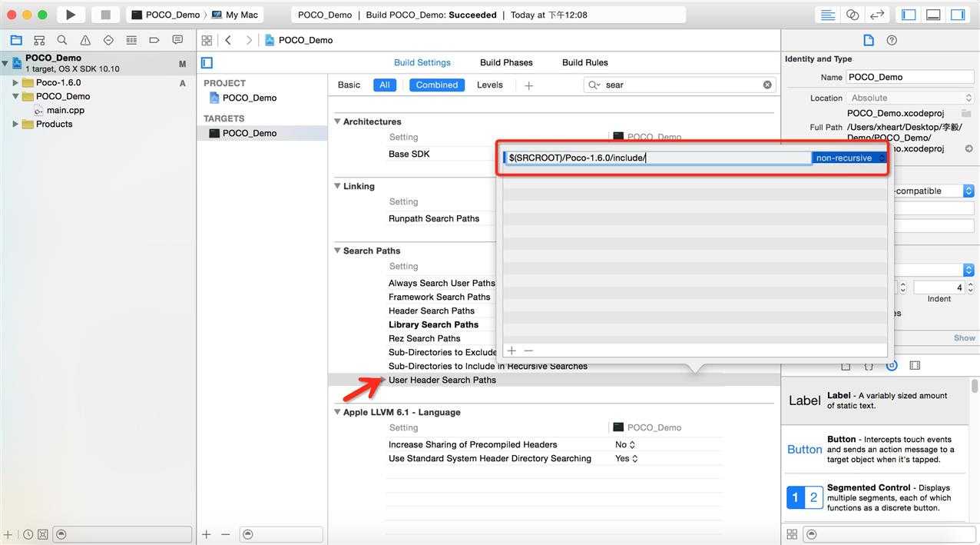
Task: Show the Code Snippet library
Action: (869, 366)
